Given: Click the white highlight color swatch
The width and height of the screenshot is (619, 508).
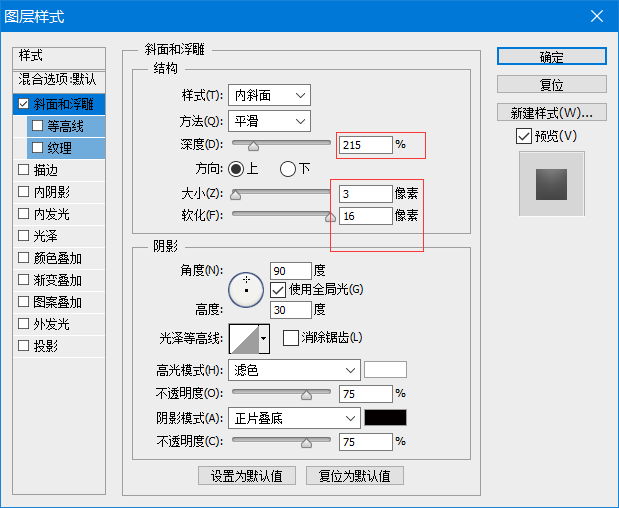Looking at the screenshot, I should [x=385, y=370].
